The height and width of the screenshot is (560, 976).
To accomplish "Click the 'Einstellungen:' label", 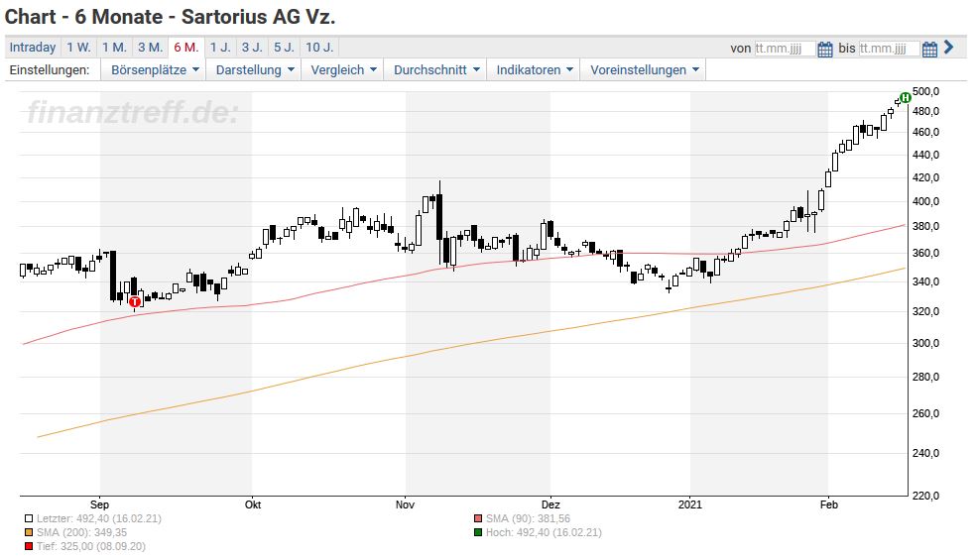I will tap(50, 70).
